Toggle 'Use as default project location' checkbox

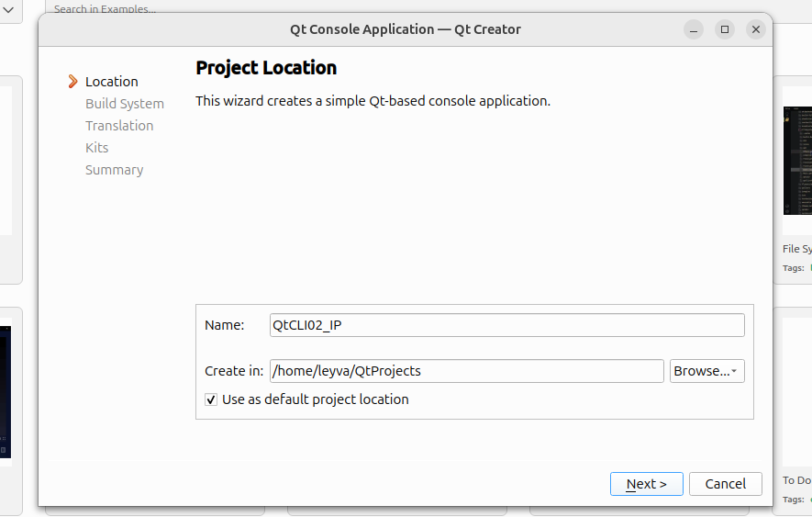211,399
